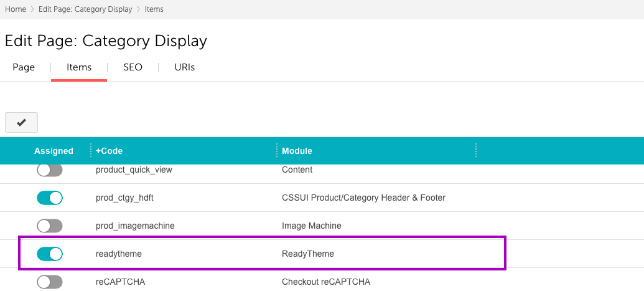Disable the prod_ctgy_hdft item toggle
Image resolution: width=644 pixels, height=291 pixels.
[50, 198]
